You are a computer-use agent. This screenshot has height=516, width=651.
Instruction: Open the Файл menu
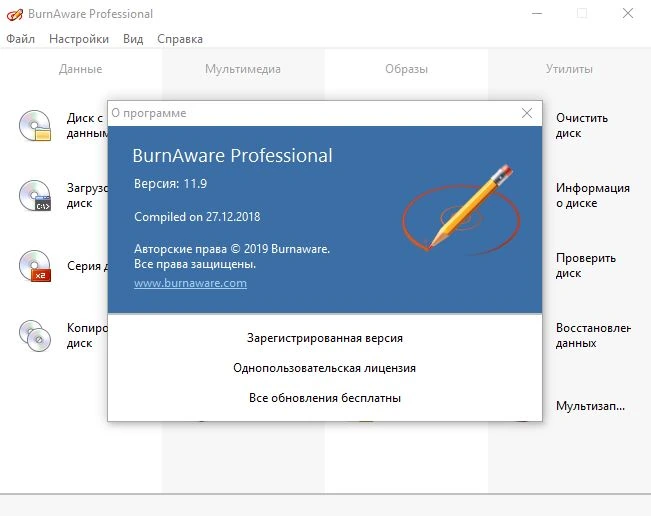tap(20, 39)
